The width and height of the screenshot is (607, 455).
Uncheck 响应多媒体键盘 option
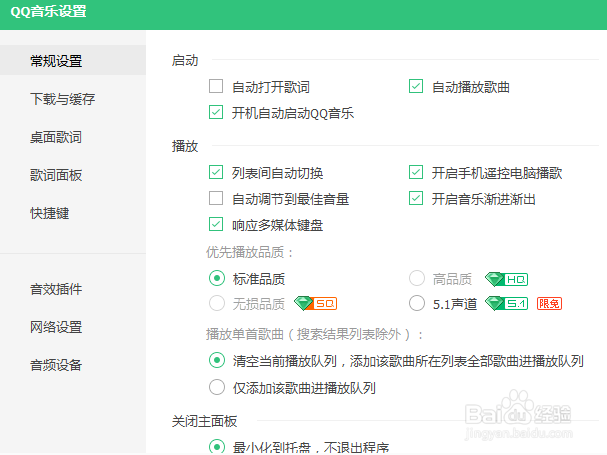click(x=216, y=224)
